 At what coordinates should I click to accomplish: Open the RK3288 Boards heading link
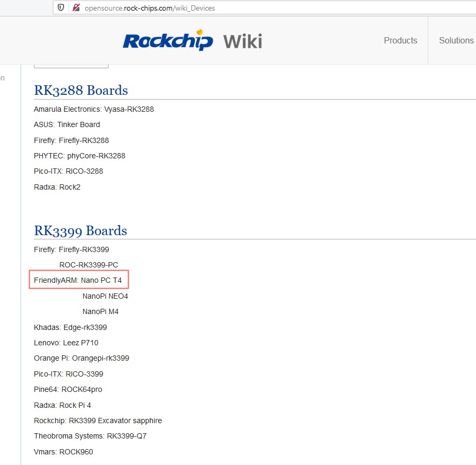pos(80,91)
